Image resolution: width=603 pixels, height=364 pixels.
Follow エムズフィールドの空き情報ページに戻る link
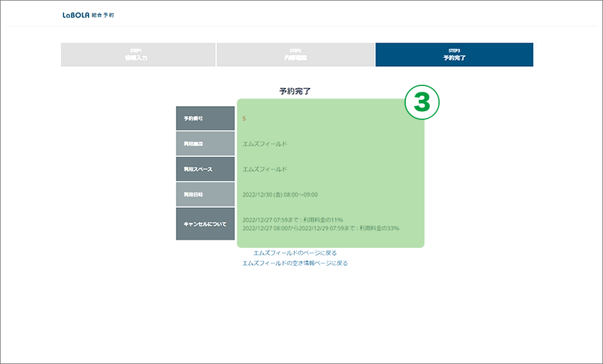point(295,264)
